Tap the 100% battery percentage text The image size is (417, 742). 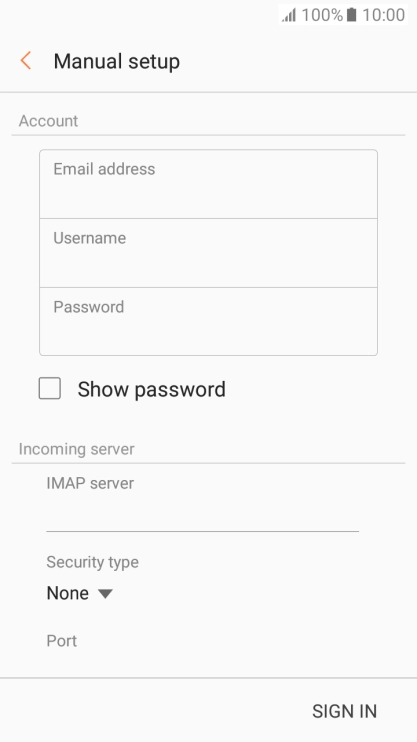tap(322, 15)
